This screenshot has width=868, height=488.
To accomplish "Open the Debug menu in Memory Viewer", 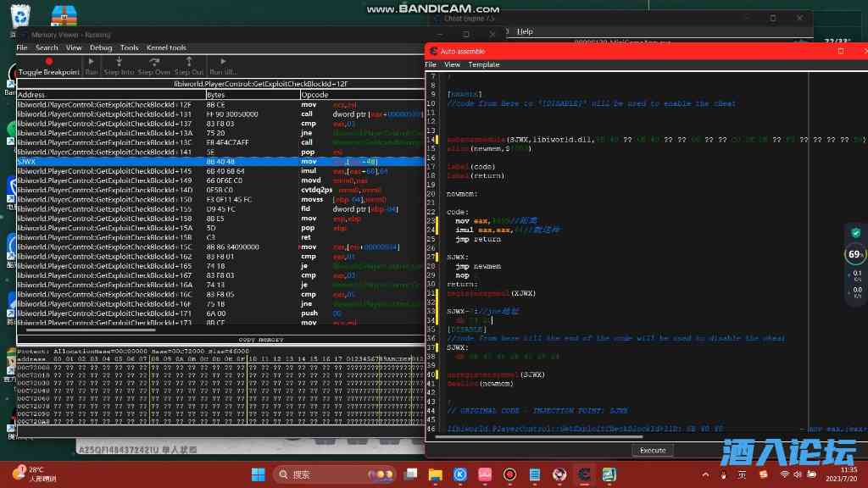I will tap(100, 47).
